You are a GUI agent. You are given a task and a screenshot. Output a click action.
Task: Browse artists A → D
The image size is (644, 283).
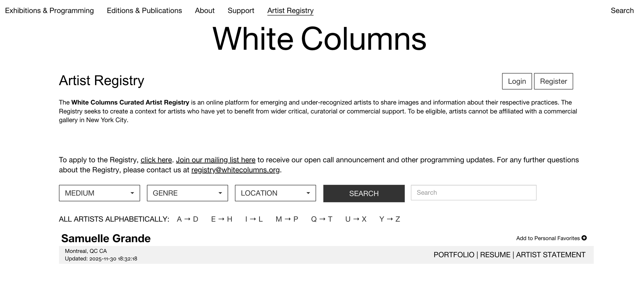click(x=187, y=219)
